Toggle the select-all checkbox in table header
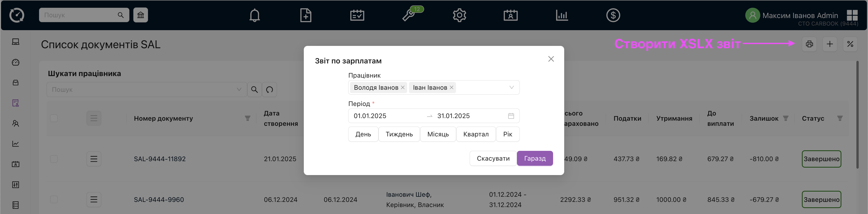The height and width of the screenshot is (214, 868). [x=54, y=118]
